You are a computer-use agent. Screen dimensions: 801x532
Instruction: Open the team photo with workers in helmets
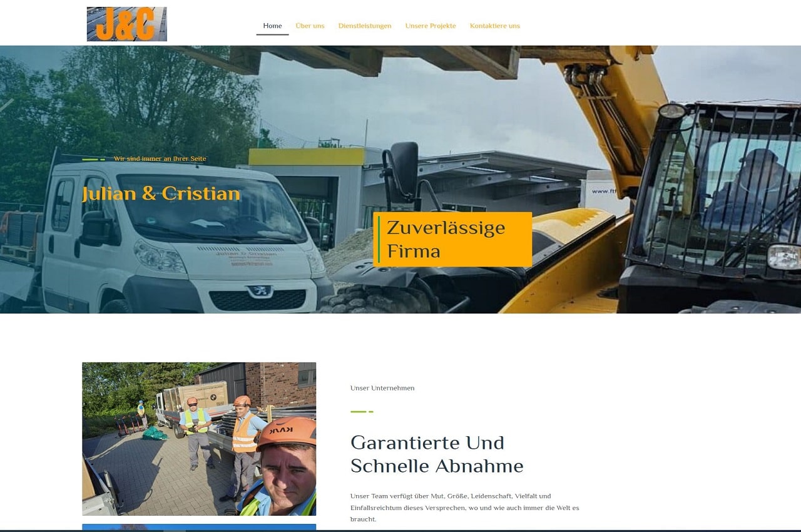pyautogui.click(x=198, y=438)
